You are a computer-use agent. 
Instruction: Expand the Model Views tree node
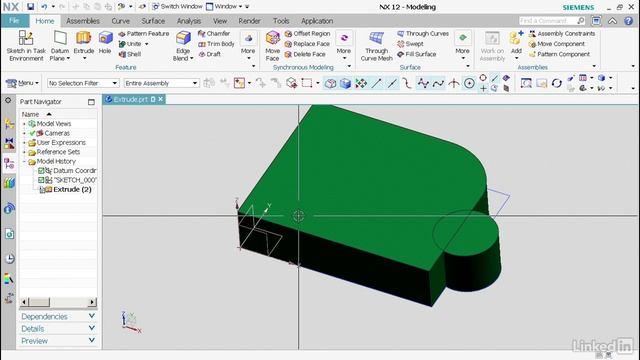click(24, 124)
